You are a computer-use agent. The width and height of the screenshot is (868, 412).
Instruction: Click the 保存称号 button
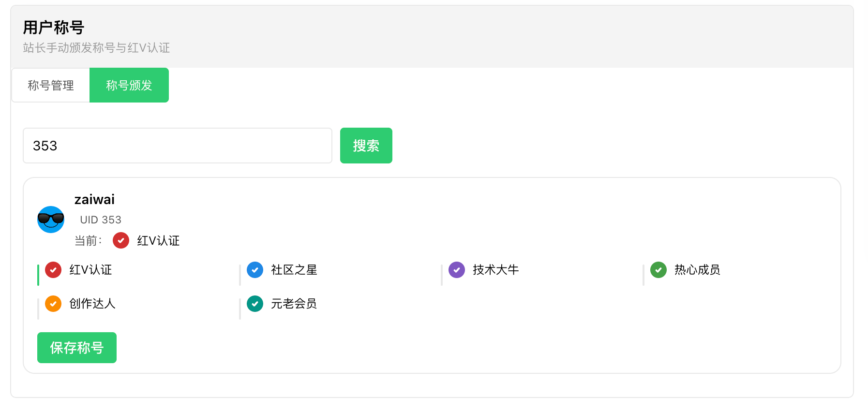click(77, 348)
